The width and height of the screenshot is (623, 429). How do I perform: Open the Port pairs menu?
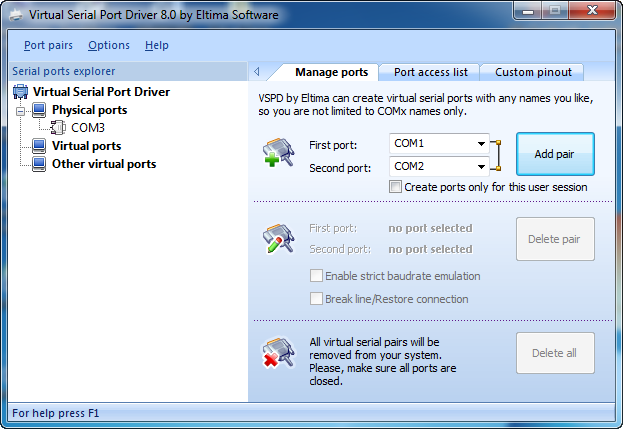coord(48,45)
